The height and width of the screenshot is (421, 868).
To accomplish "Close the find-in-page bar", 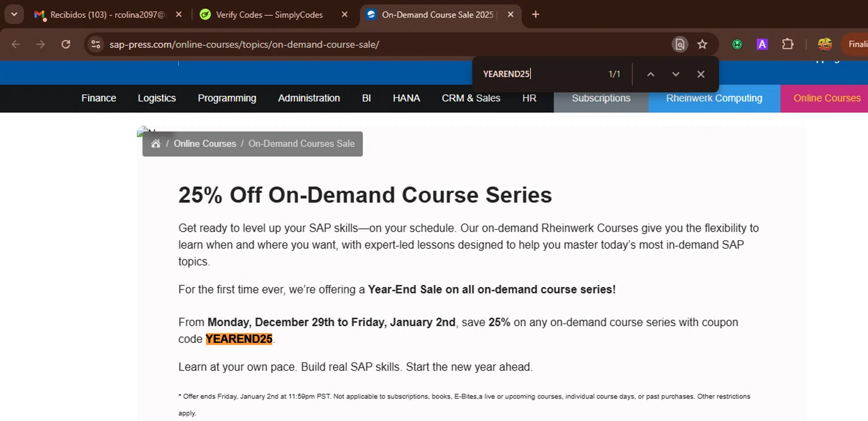I will pyautogui.click(x=701, y=74).
